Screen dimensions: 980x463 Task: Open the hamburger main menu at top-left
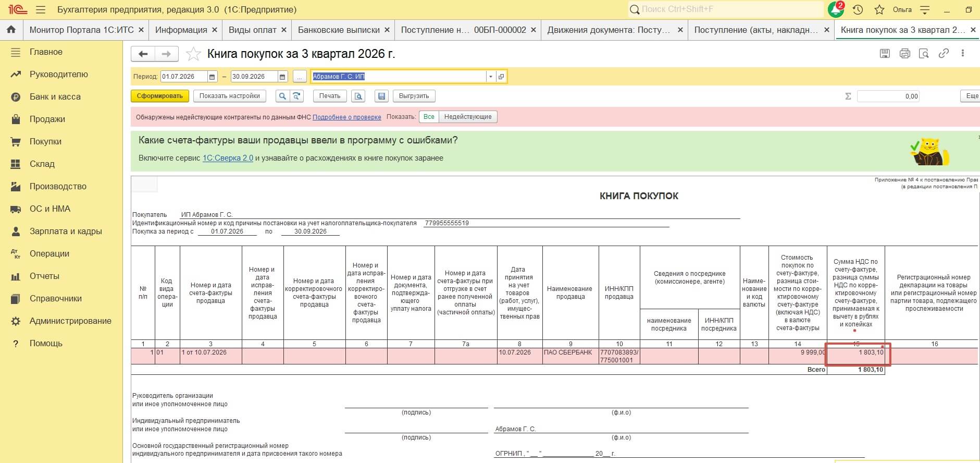tap(41, 9)
